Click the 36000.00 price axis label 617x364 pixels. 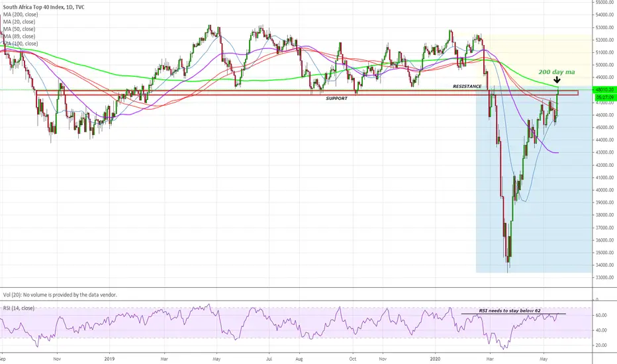point(605,240)
